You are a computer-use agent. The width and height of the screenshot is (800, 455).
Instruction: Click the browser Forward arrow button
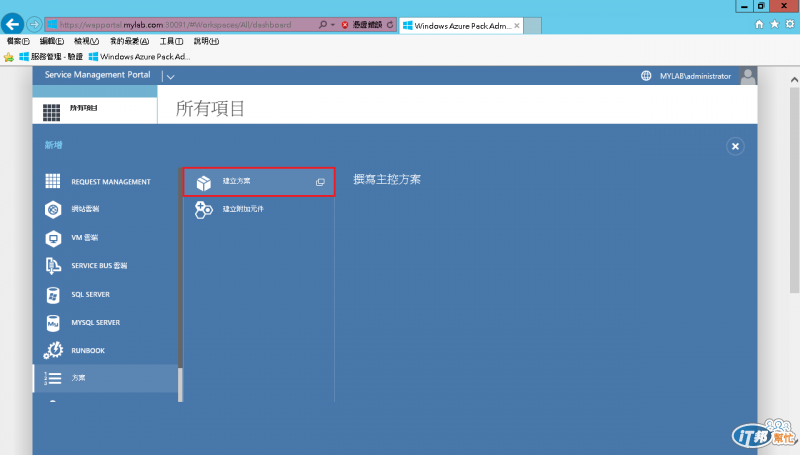[x=34, y=24]
